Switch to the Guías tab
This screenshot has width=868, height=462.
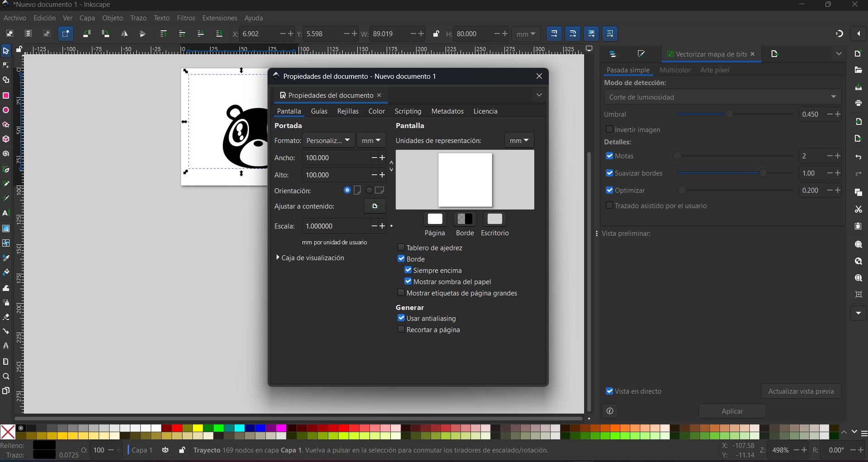click(319, 111)
